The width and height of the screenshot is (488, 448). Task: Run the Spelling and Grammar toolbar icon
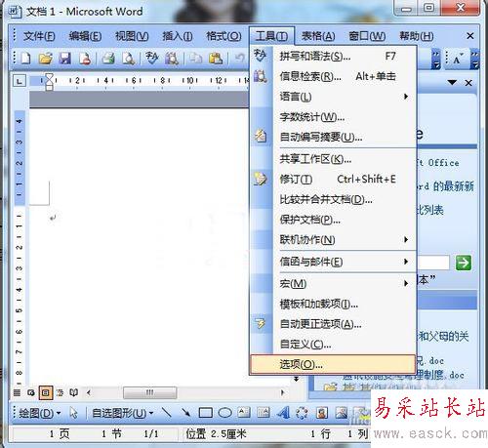pyautogui.click(x=151, y=59)
